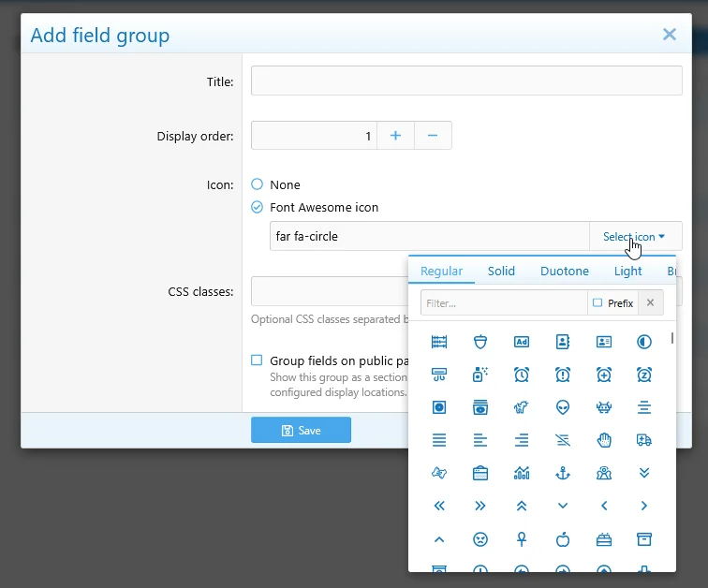Pick the angle double left icon

(439, 506)
